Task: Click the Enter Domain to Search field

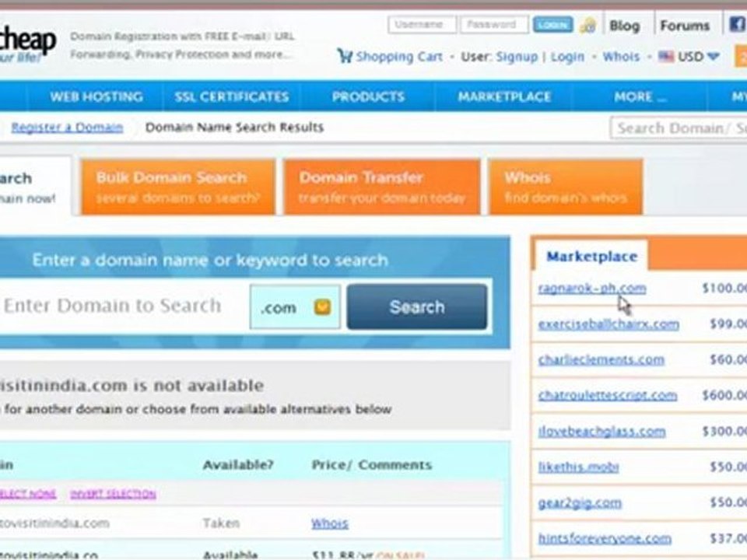Action: [x=124, y=306]
